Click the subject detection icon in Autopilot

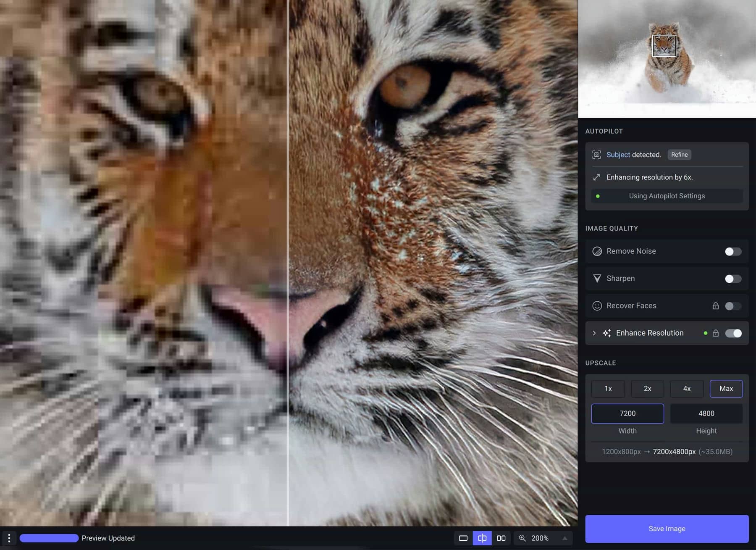click(x=596, y=155)
